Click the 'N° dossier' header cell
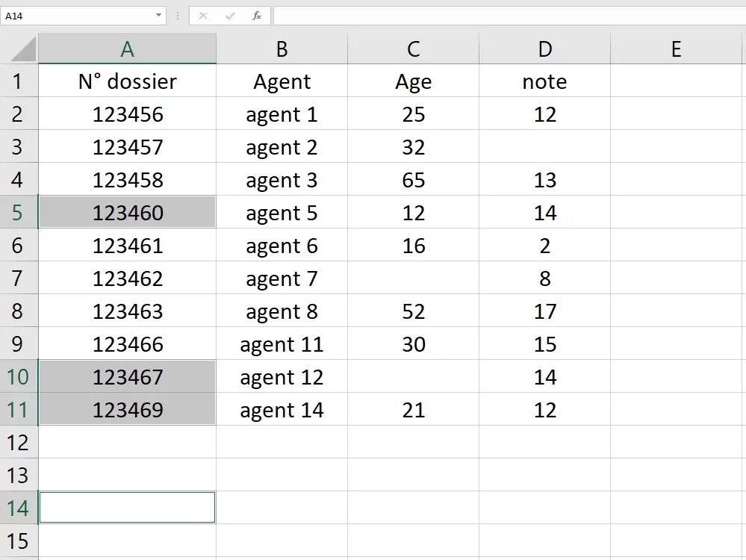746x560 pixels. [127, 81]
